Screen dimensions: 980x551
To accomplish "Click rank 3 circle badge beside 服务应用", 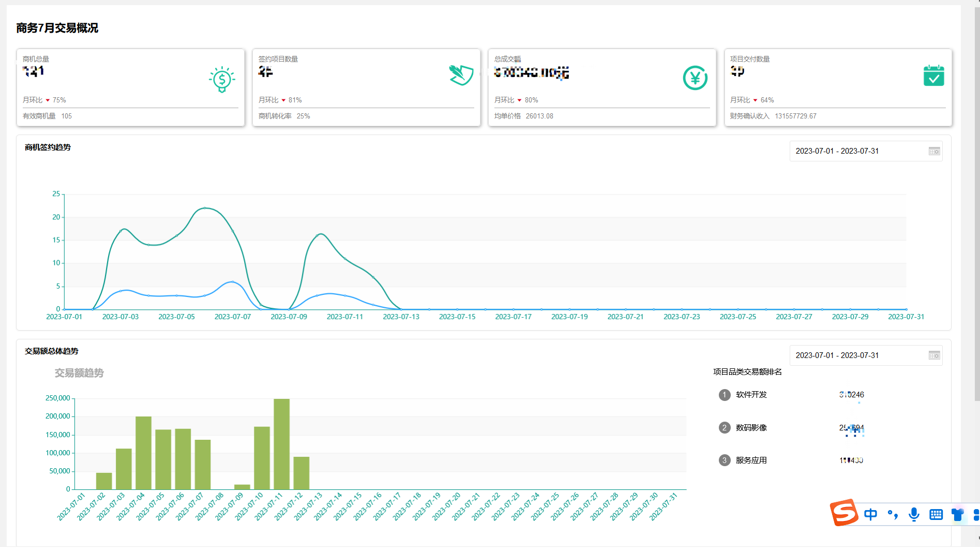I will (x=725, y=460).
